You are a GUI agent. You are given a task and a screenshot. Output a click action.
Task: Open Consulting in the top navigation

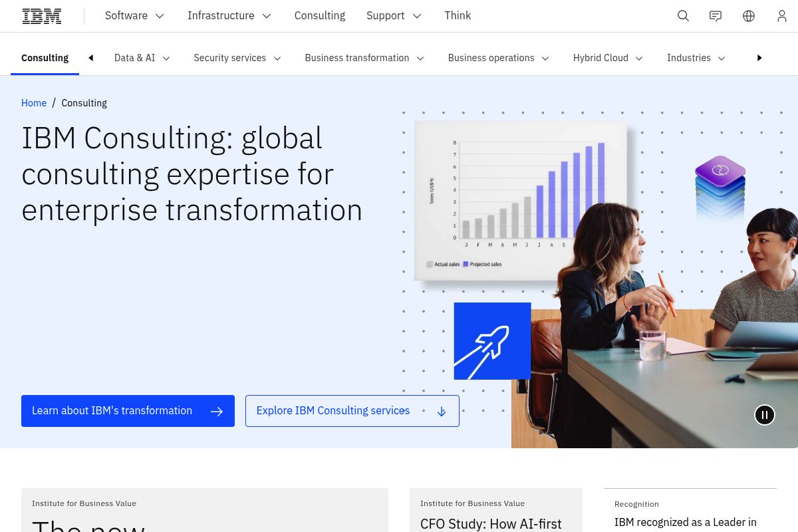[x=320, y=16]
